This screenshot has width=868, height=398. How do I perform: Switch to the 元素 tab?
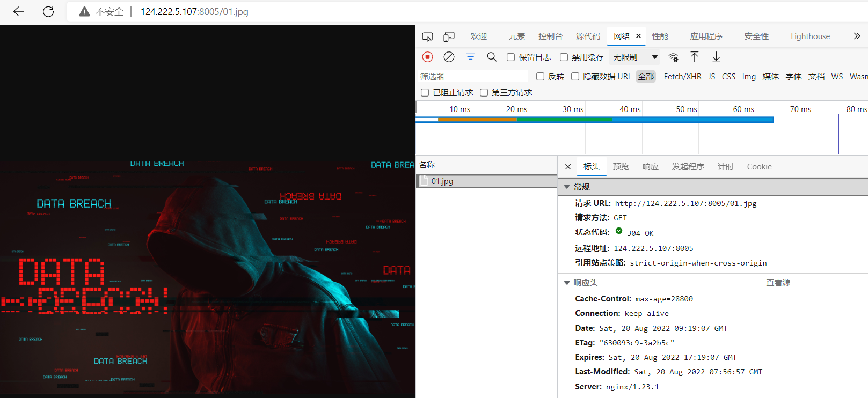click(517, 36)
